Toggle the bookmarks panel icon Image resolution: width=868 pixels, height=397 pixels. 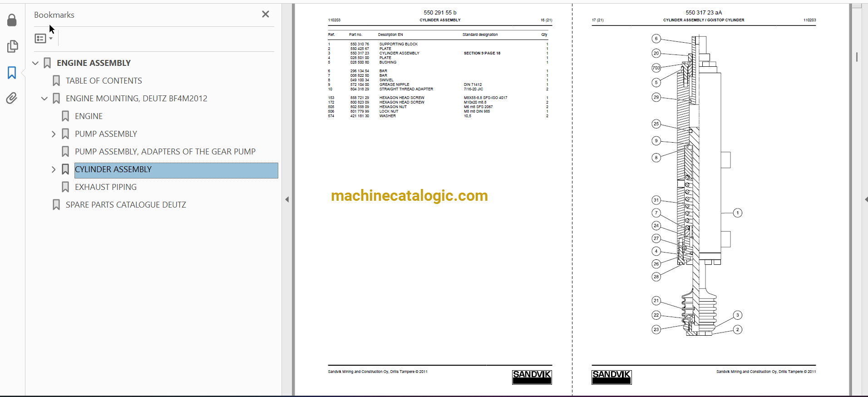coord(12,73)
